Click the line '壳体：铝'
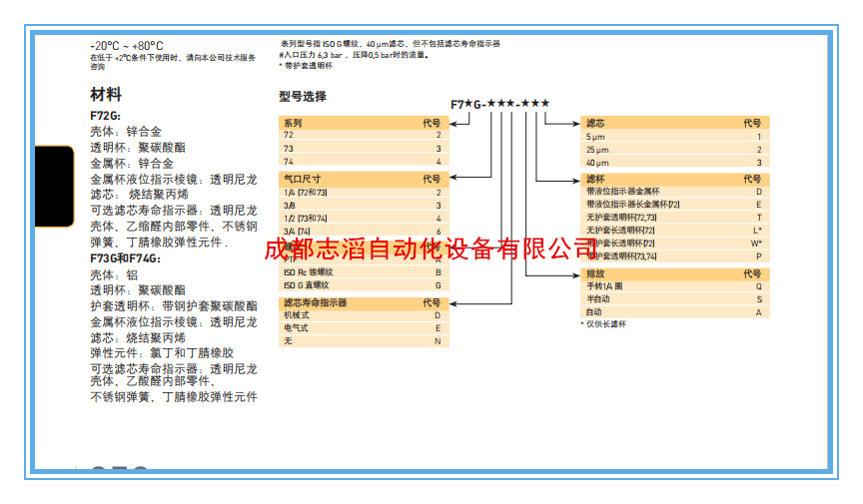Image resolution: width=863 pixels, height=504 pixels. pyautogui.click(x=114, y=274)
